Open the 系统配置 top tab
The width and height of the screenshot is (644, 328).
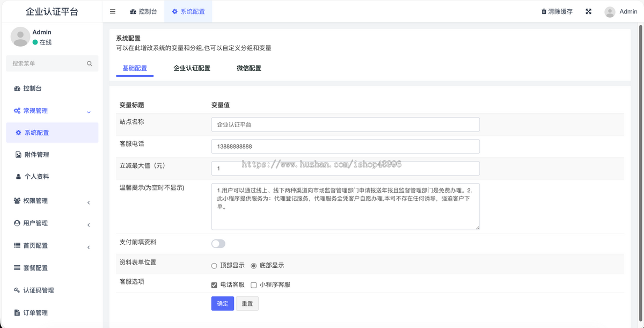pyautogui.click(x=188, y=11)
